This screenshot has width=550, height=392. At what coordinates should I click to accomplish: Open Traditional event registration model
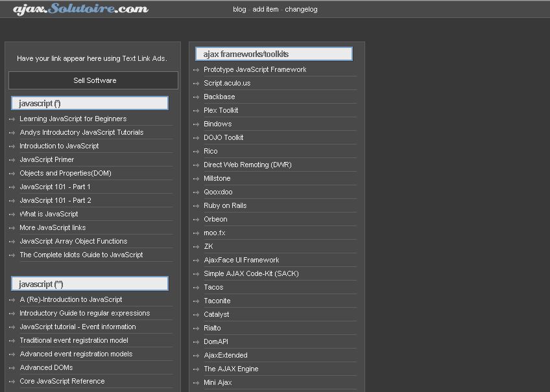[x=74, y=341]
